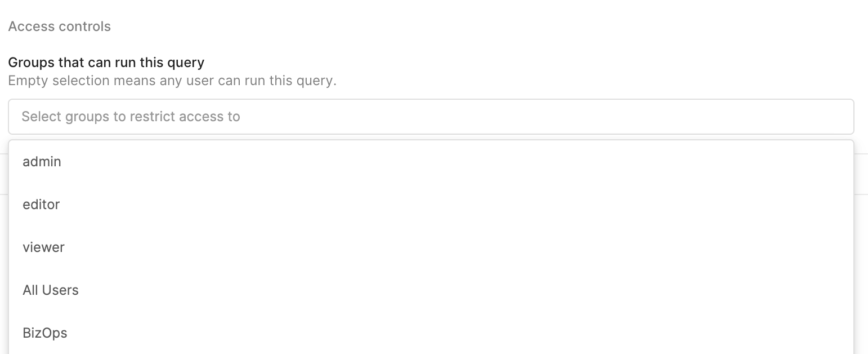This screenshot has width=868, height=354.
Task: Pick the viewer group option
Action: point(43,247)
